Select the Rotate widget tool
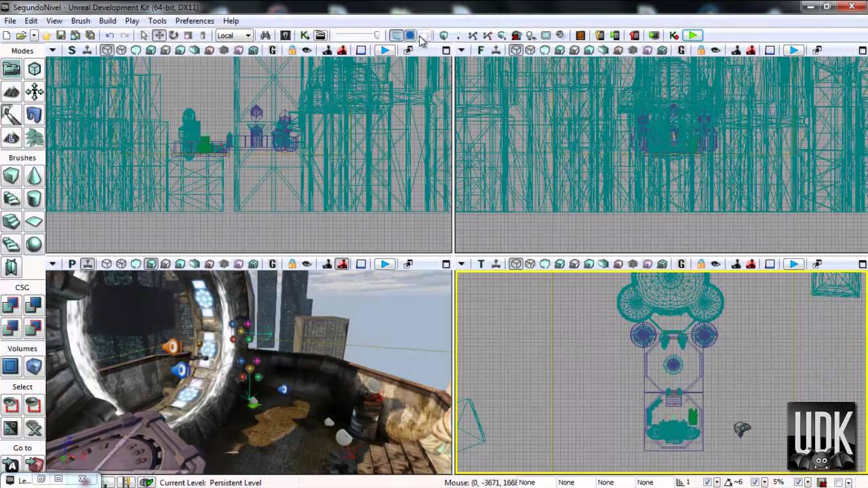868x488 pixels. (x=174, y=35)
